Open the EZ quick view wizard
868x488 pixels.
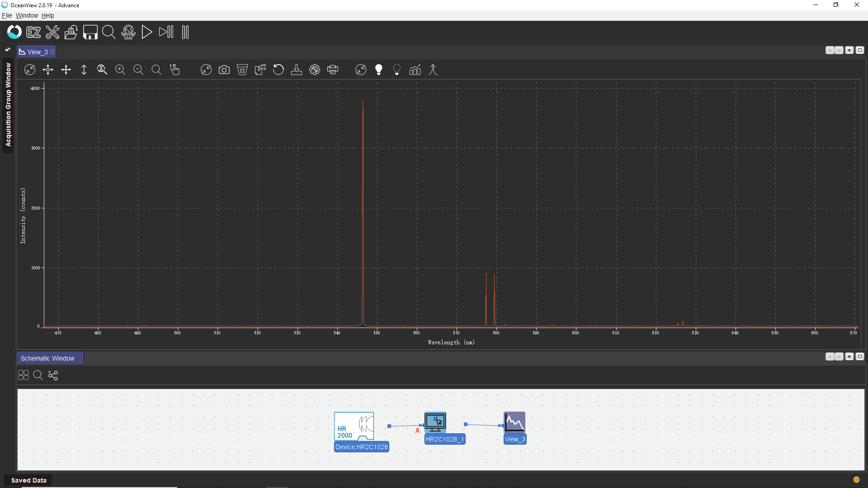pyautogui.click(x=33, y=32)
